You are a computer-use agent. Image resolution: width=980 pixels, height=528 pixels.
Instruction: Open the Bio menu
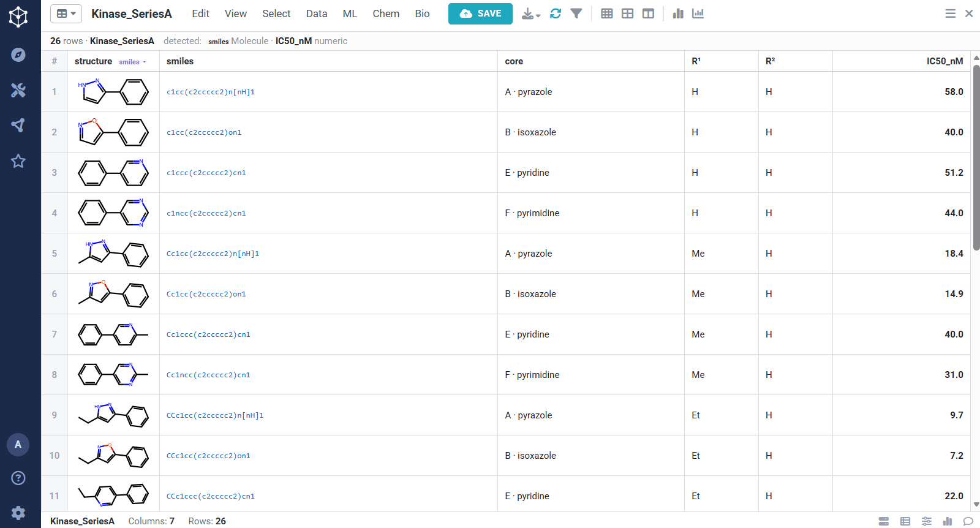[x=422, y=13]
